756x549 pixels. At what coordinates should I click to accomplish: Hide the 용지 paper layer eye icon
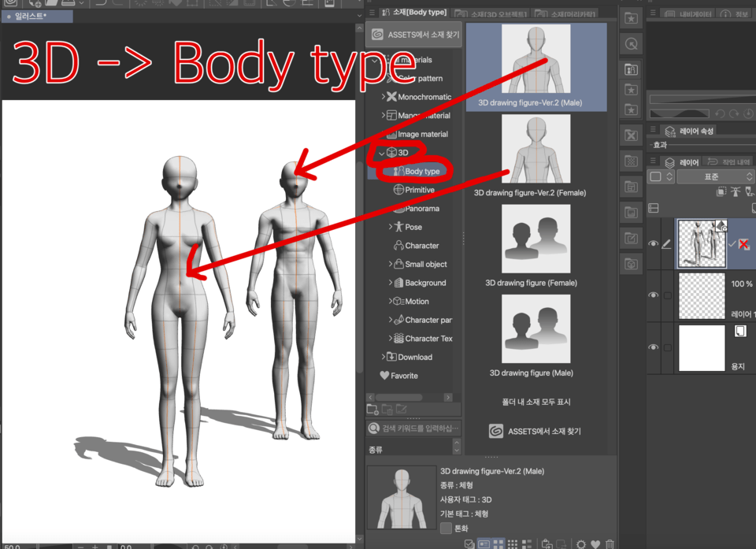[x=654, y=347]
